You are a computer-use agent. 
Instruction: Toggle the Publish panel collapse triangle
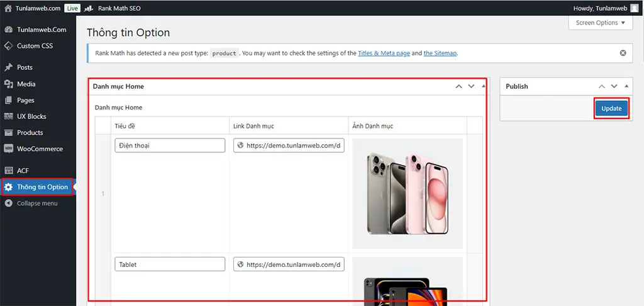(x=626, y=86)
